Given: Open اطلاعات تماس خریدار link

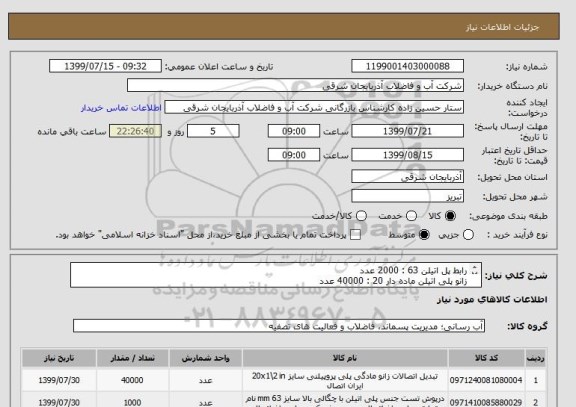Looking at the screenshot, I should pos(121,108).
